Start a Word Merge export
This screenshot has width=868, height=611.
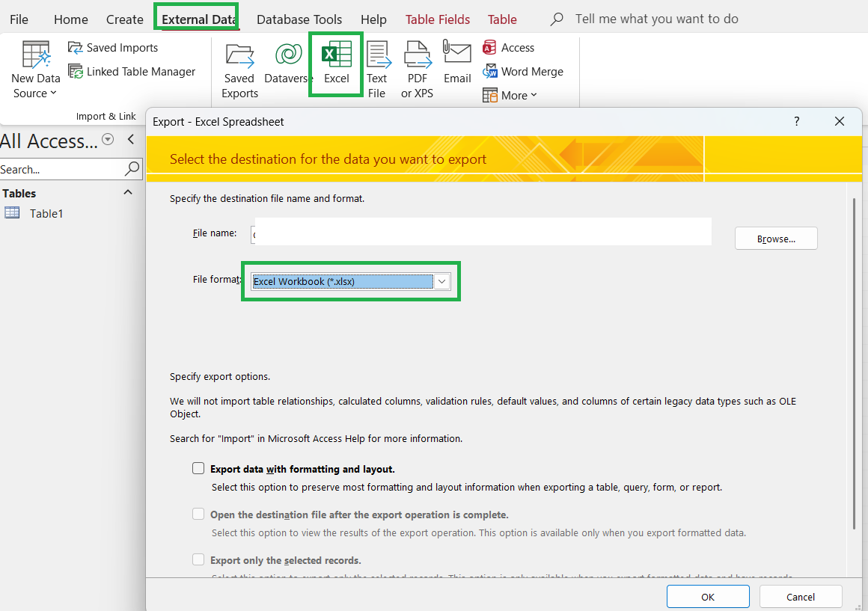522,71
